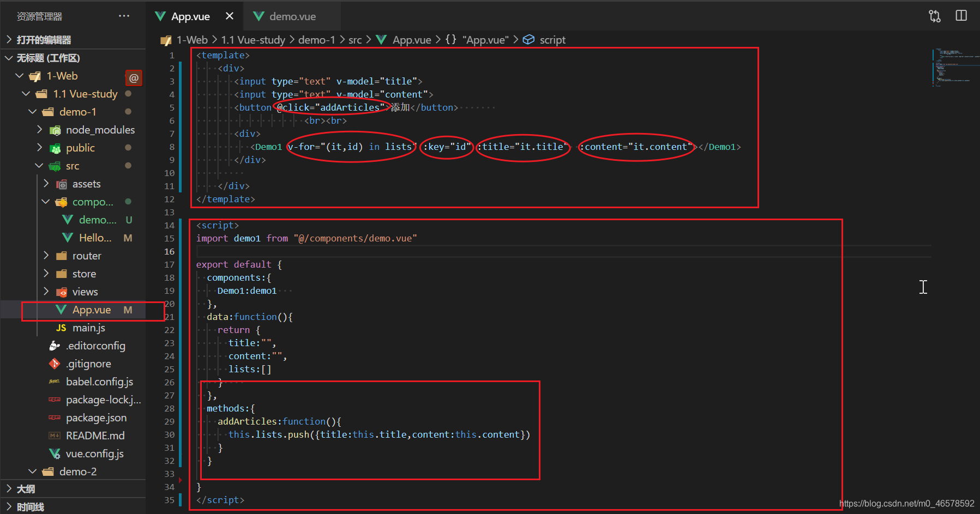Click the script cube icon in breadcrumb
The width and height of the screenshot is (980, 514).
(x=528, y=39)
